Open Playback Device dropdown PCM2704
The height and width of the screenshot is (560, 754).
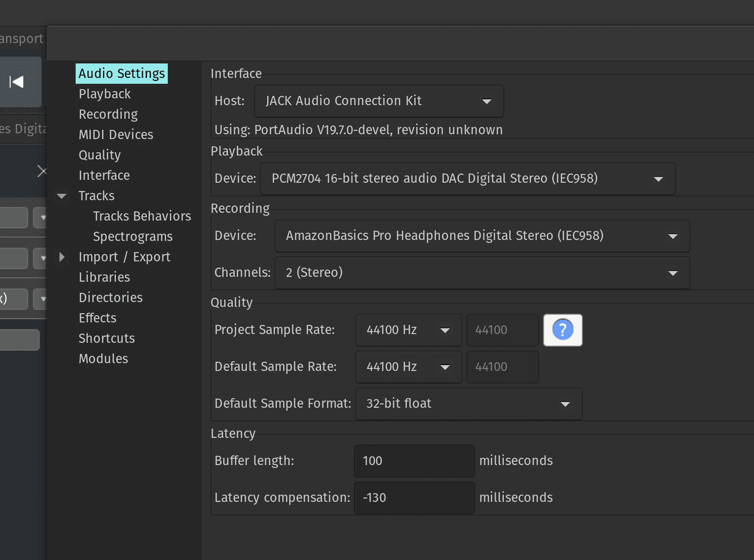[467, 178]
